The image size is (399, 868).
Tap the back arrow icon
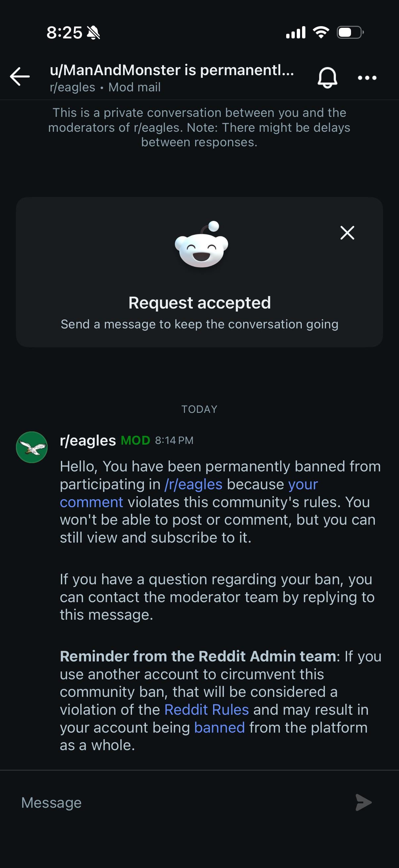(20, 77)
